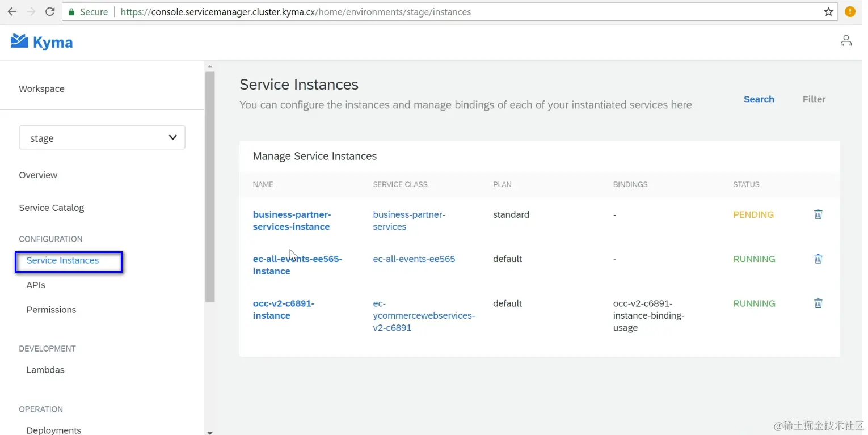The image size is (868, 435).
Task: View site info via Secure padlock
Action: 87,12
